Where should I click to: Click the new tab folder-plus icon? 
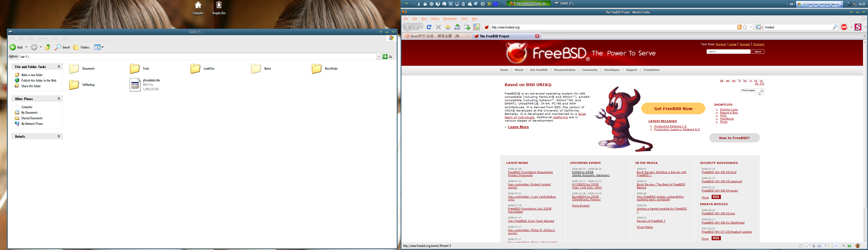tap(467, 27)
